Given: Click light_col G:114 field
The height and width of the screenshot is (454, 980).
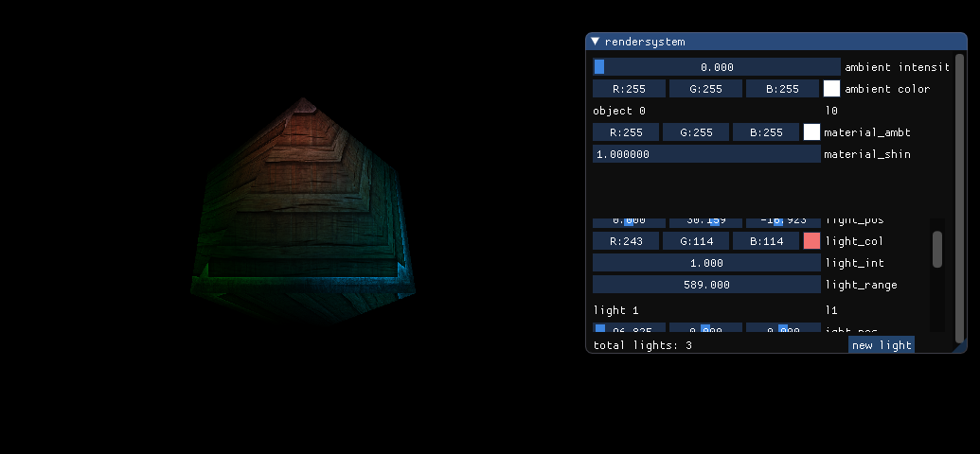Looking at the screenshot, I should point(696,241).
